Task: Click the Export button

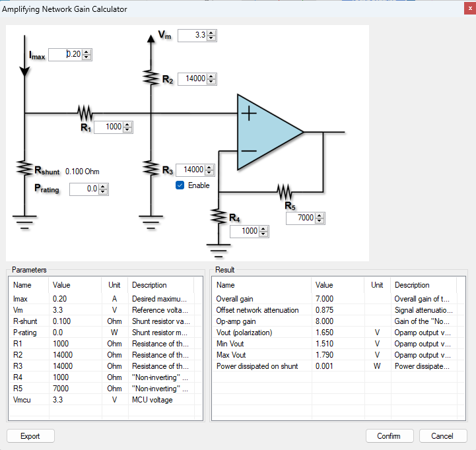Action: pos(30,436)
